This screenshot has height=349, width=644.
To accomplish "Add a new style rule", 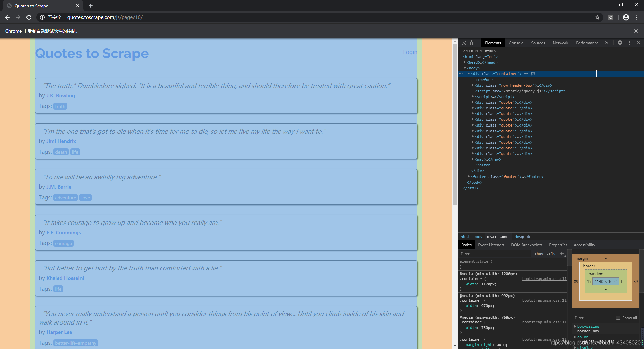I will pyautogui.click(x=562, y=254).
